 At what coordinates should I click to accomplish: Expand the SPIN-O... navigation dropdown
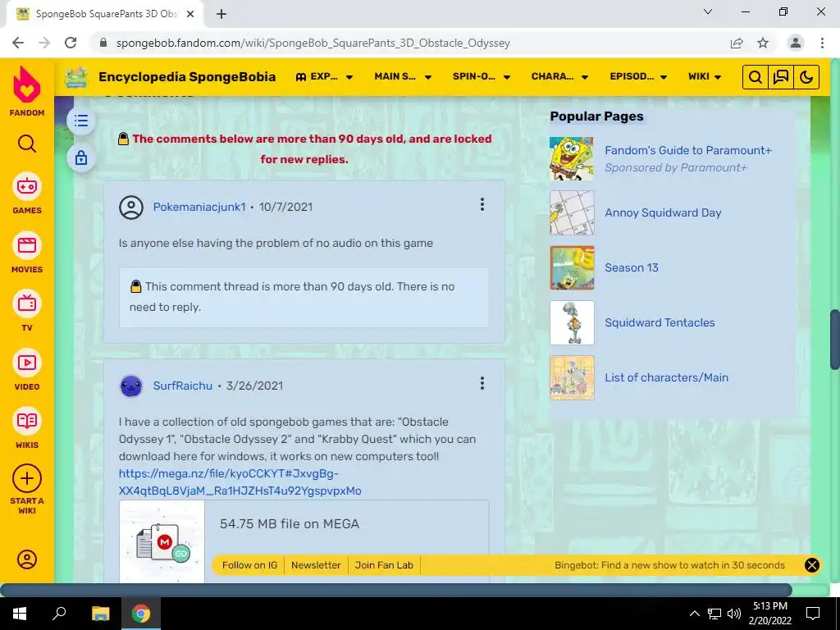[481, 76]
